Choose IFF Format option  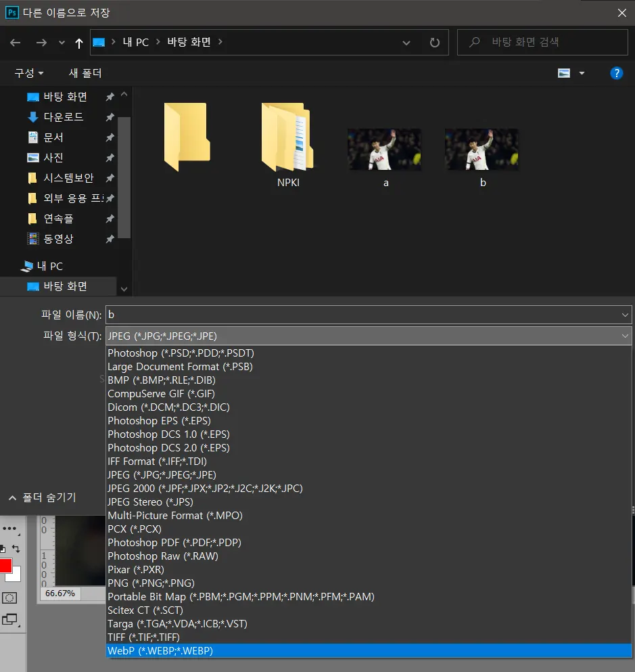[369, 462]
